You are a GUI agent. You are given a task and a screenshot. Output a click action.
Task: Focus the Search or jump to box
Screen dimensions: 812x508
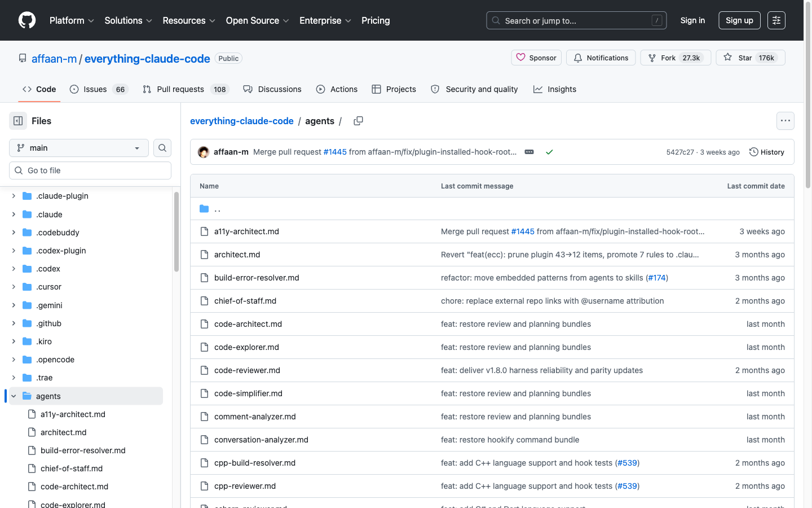tap(576, 20)
